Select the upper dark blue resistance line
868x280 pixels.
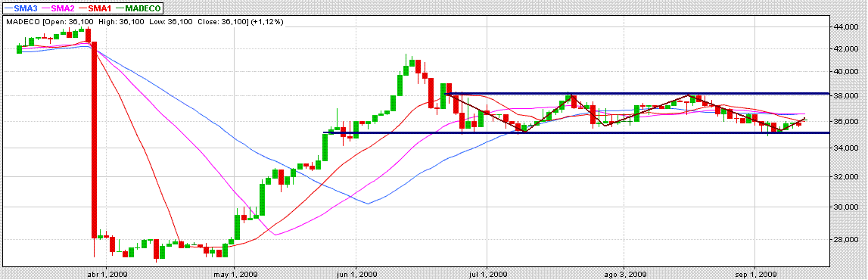(x=636, y=94)
